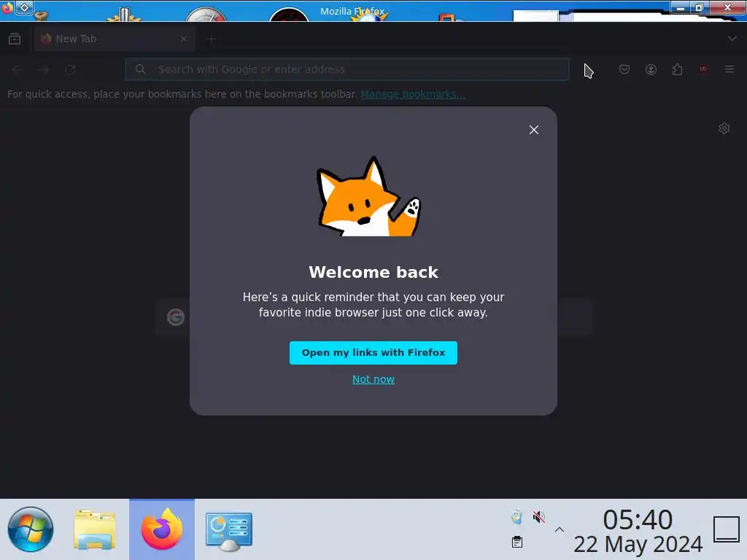
Task: Open Firefox View icon left of tabs
Action: click(15, 39)
